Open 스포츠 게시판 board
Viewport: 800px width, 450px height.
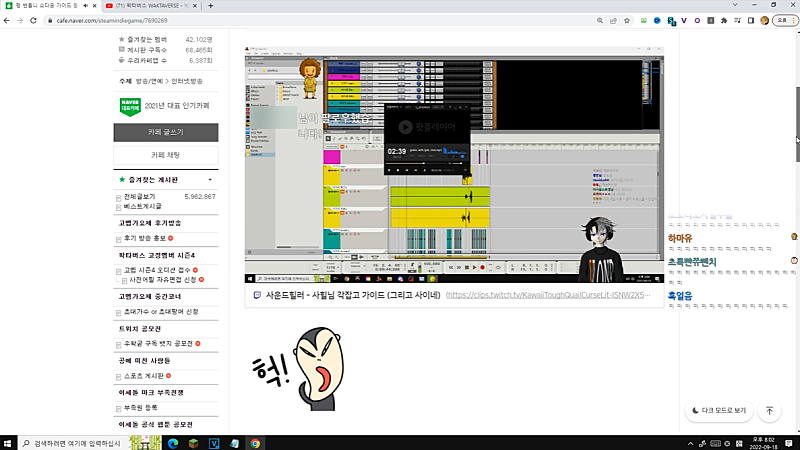[144, 376]
